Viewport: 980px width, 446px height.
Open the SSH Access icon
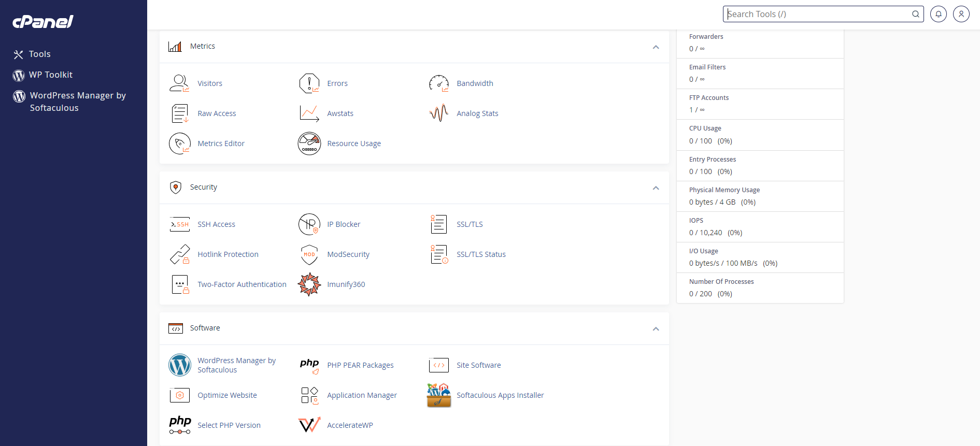point(180,224)
